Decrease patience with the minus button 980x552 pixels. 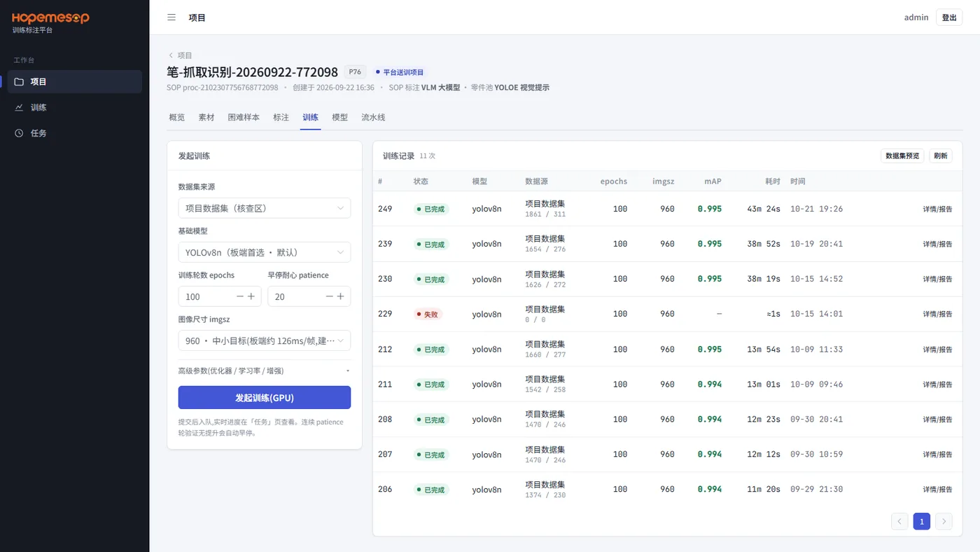click(330, 296)
